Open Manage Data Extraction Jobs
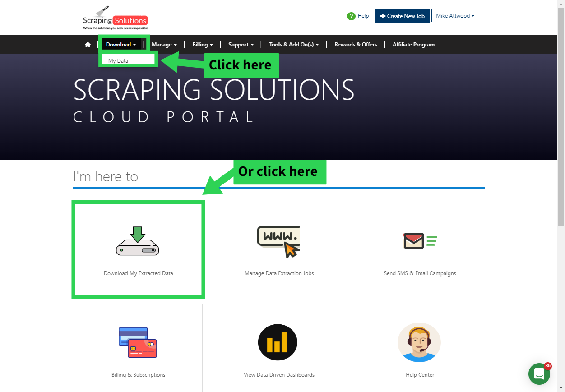Viewport: 565px width, 392px height. pos(279,273)
